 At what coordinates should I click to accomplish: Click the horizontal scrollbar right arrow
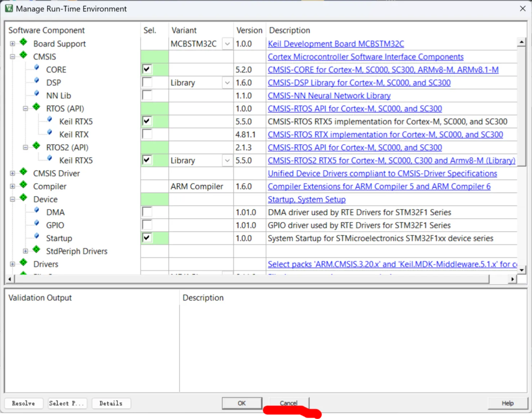[x=512, y=279]
